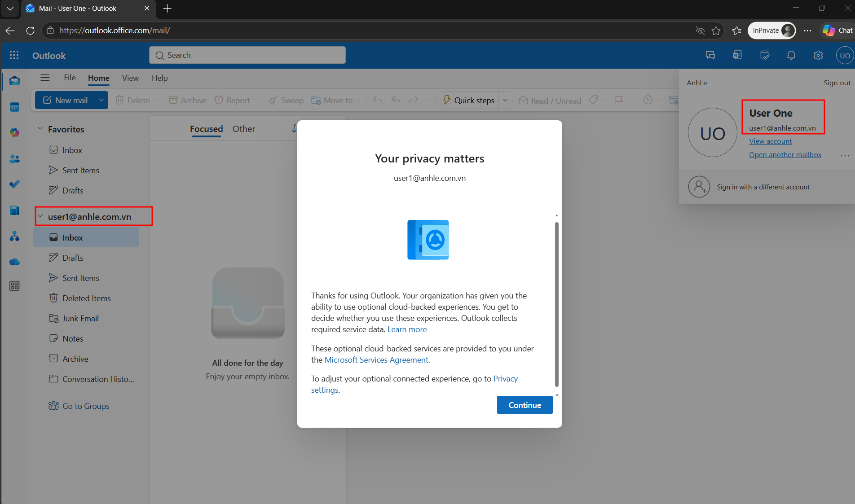The height and width of the screenshot is (504, 855).
Task: Switch to the Other inbox tab
Action: pos(244,129)
